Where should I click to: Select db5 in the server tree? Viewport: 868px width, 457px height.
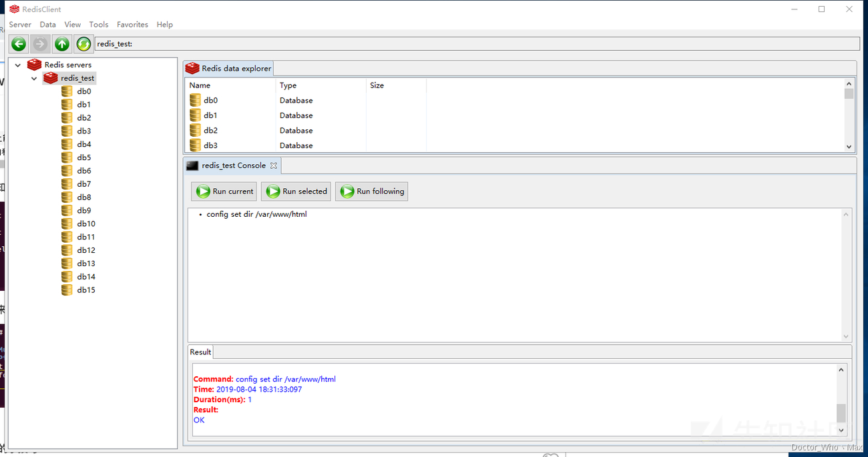tap(83, 157)
